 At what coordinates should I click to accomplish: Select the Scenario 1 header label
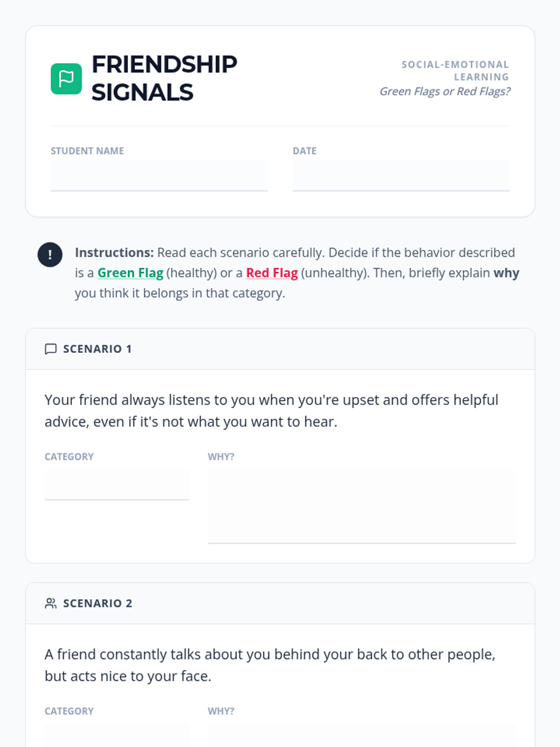(98, 349)
